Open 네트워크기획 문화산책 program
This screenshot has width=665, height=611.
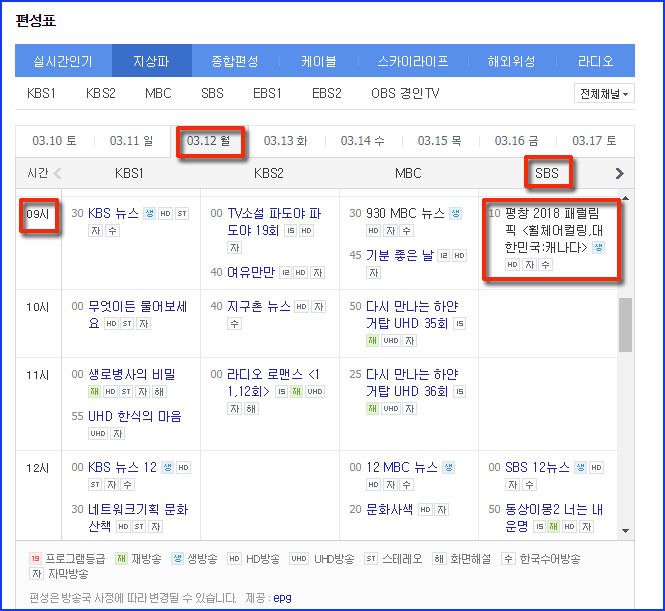138,517
